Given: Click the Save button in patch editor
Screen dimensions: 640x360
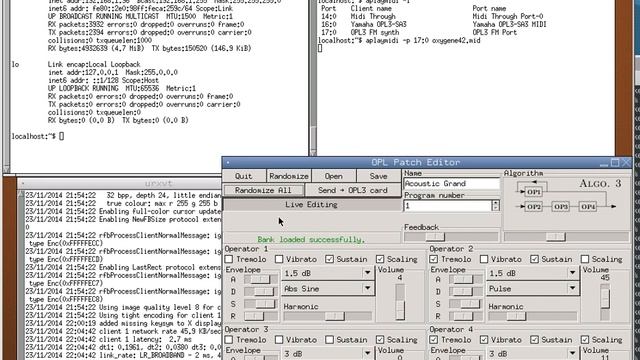Looking at the screenshot, I should (x=378, y=176).
